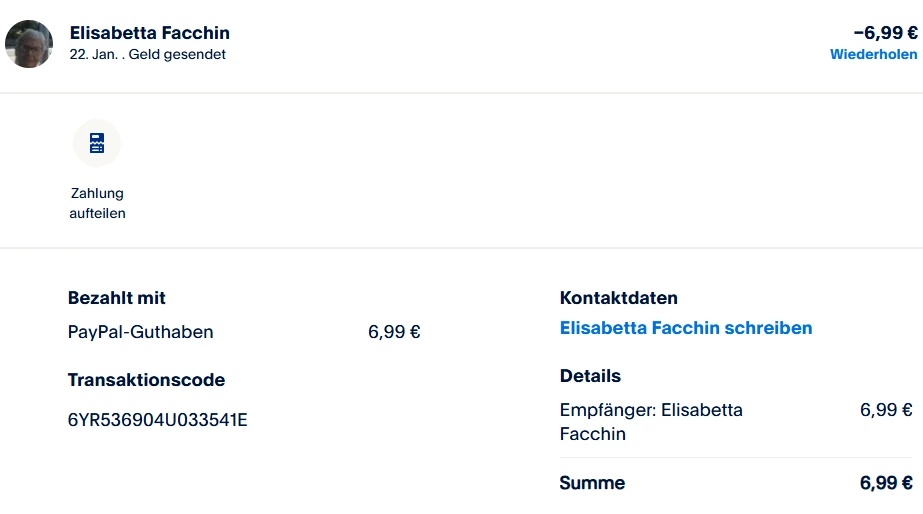Click the separator line above Summe
This screenshot has height=514, width=923.
(736, 458)
